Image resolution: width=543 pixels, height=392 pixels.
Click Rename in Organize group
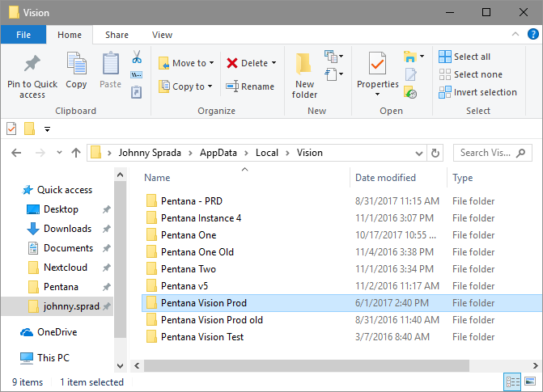click(250, 86)
